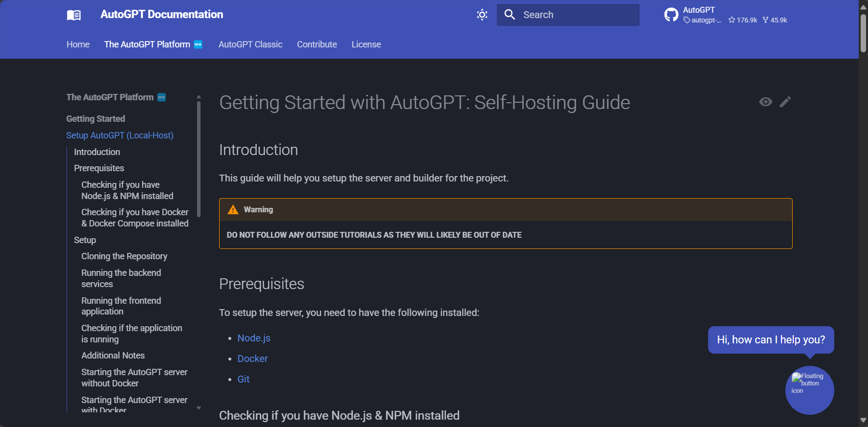The image size is (868, 427).
Task: Click the sidebar scrollbar thumb
Action: click(199, 159)
